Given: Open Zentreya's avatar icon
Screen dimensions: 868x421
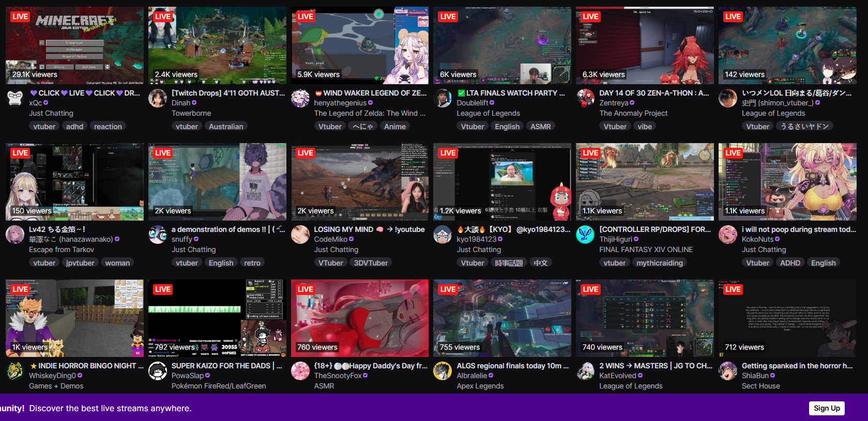Looking at the screenshot, I should 585,98.
